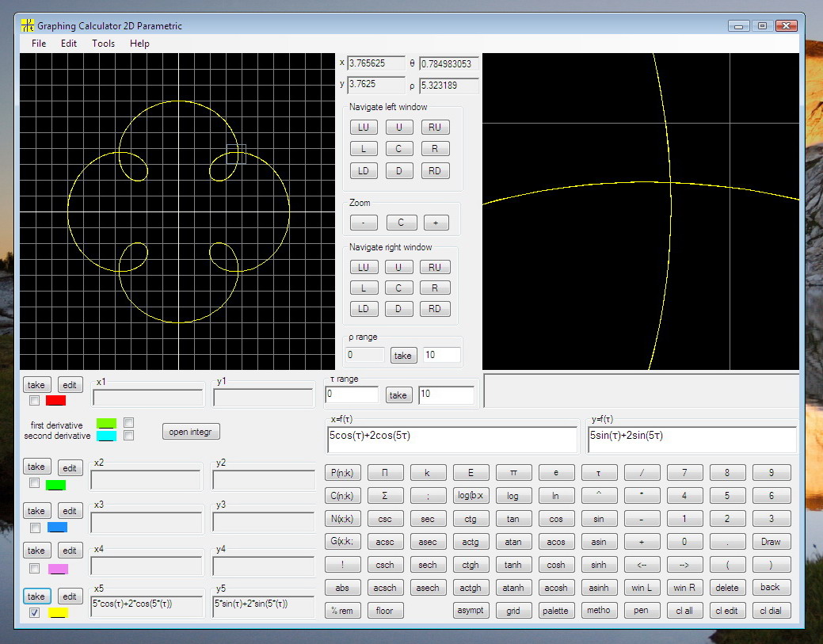This screenshot has height=644, width=823.
Task: Click the yellow-green first derivative swatch
Action: point(107,423)
